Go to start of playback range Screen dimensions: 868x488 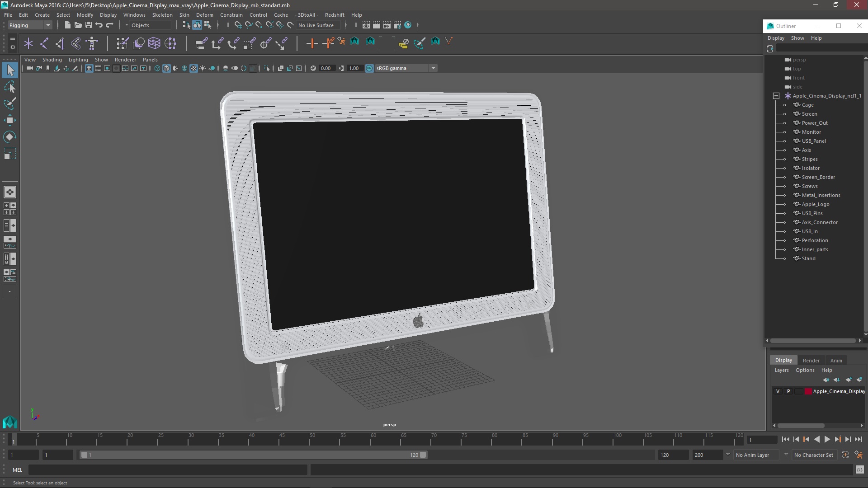(785, 439)
